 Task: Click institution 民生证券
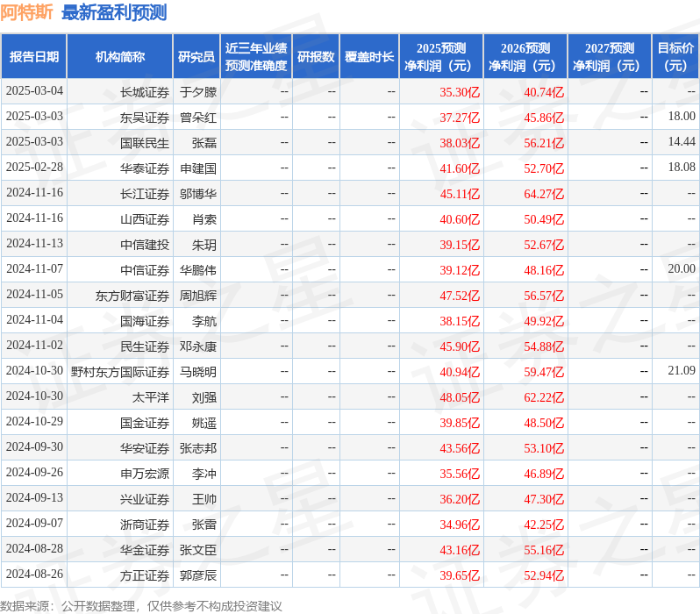coord(145,347)
